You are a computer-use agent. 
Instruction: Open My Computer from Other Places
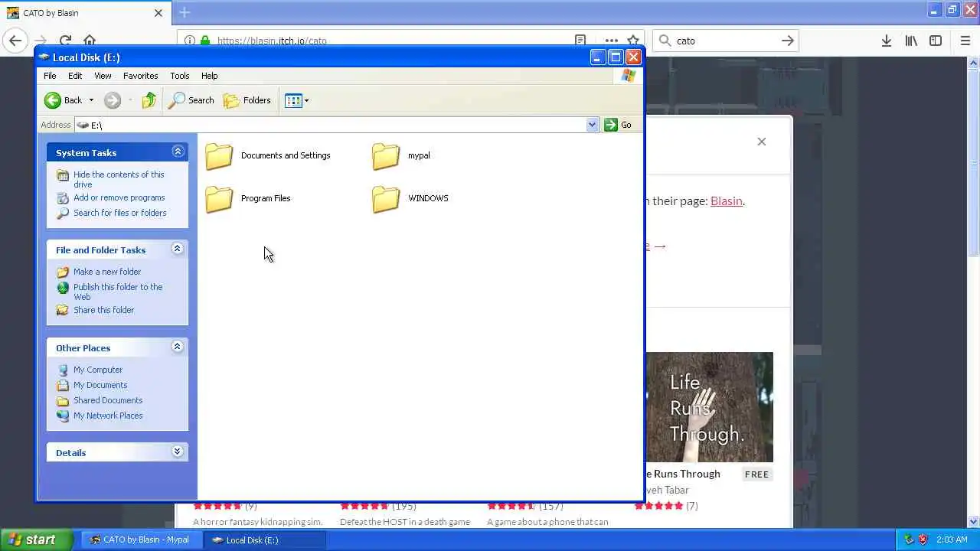98,370
